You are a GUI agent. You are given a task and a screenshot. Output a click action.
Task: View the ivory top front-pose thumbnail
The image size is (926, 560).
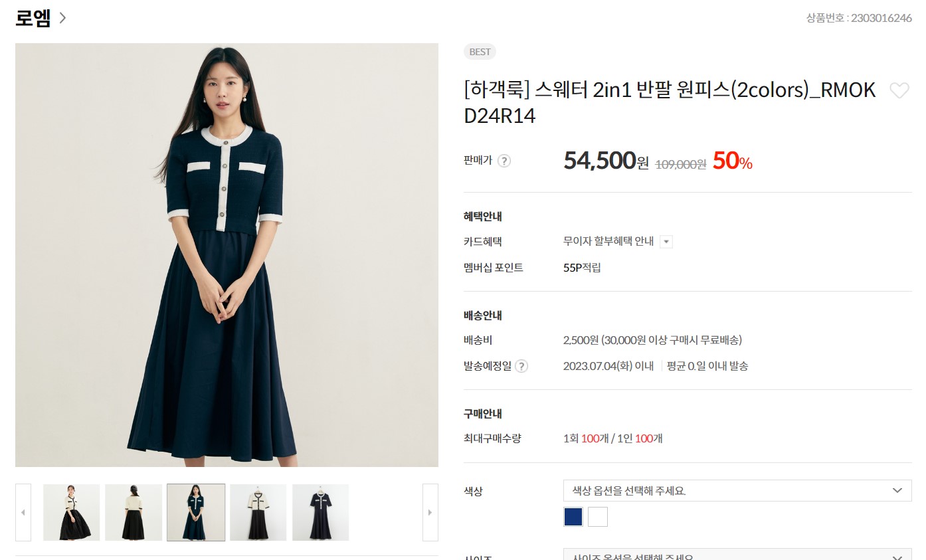(72, 512)
